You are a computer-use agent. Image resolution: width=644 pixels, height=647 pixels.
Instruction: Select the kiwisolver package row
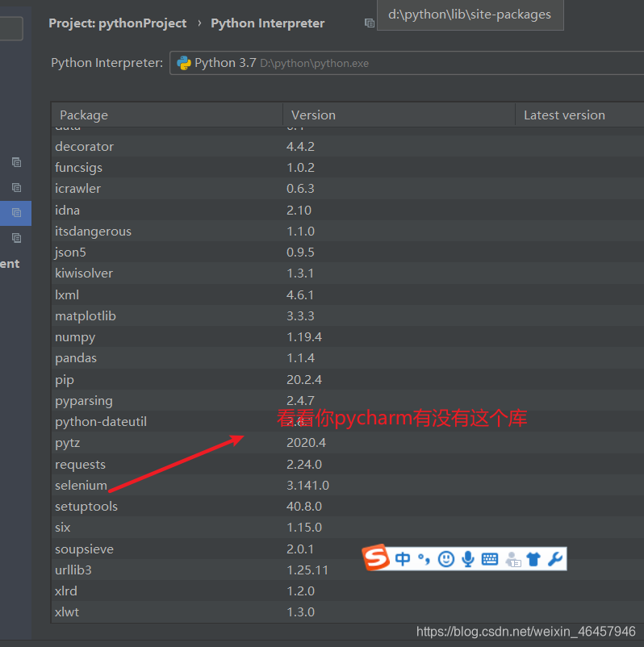pos(348,273)
